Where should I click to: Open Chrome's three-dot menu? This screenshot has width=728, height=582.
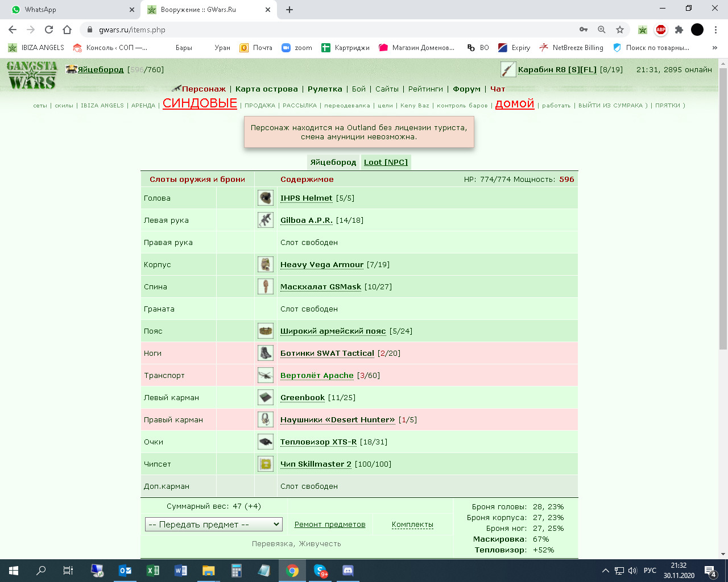(715, 30)
